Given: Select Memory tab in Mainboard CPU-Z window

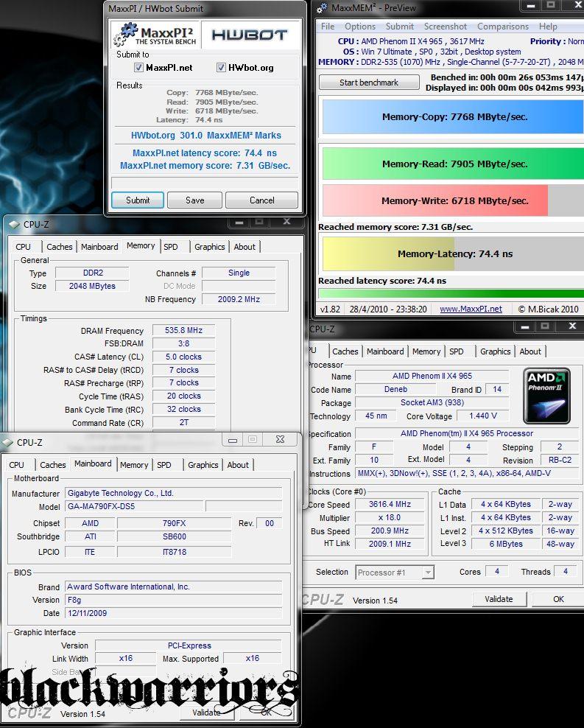Looking at the screenshot, I should tap(134, 465).
